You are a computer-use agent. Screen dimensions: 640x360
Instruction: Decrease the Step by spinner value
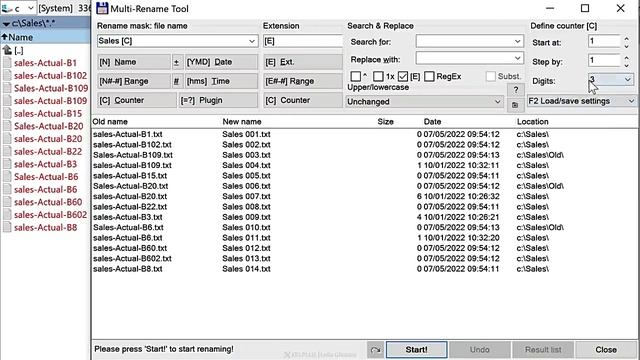tap(627, 65)
